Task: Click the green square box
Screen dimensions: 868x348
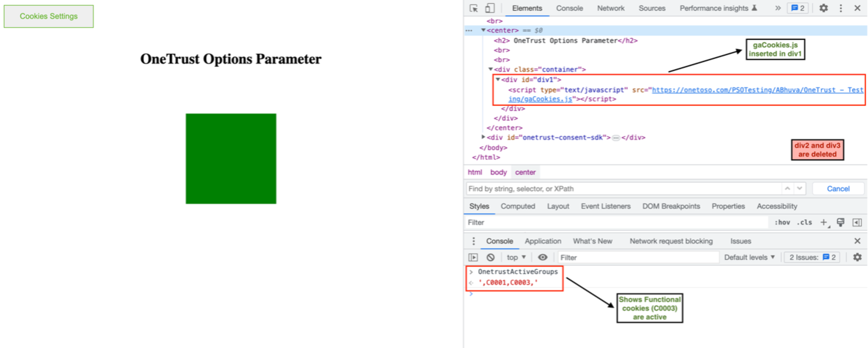Action: 231,158
